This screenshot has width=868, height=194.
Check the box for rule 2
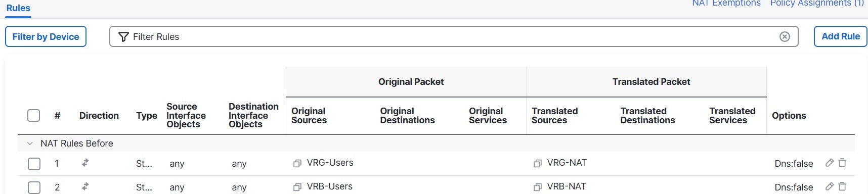[34, 187]
